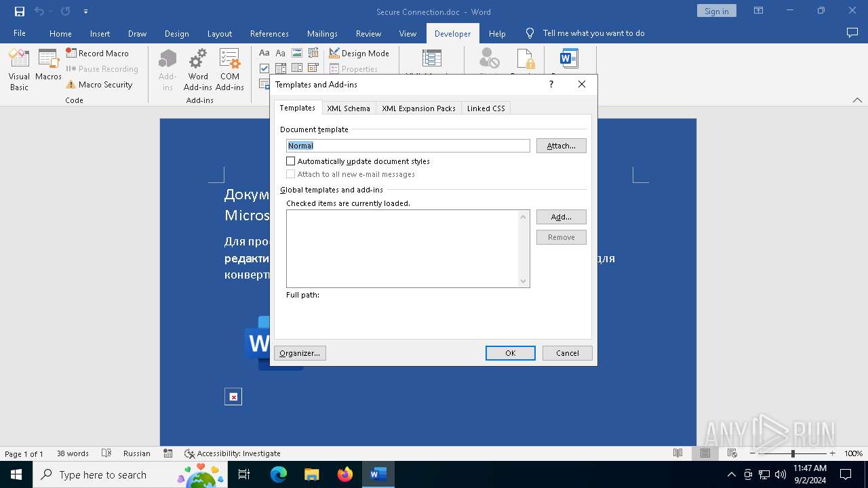Switch to Read Mode view
Screen dimensions: 868x488
(x=677, y=453)
